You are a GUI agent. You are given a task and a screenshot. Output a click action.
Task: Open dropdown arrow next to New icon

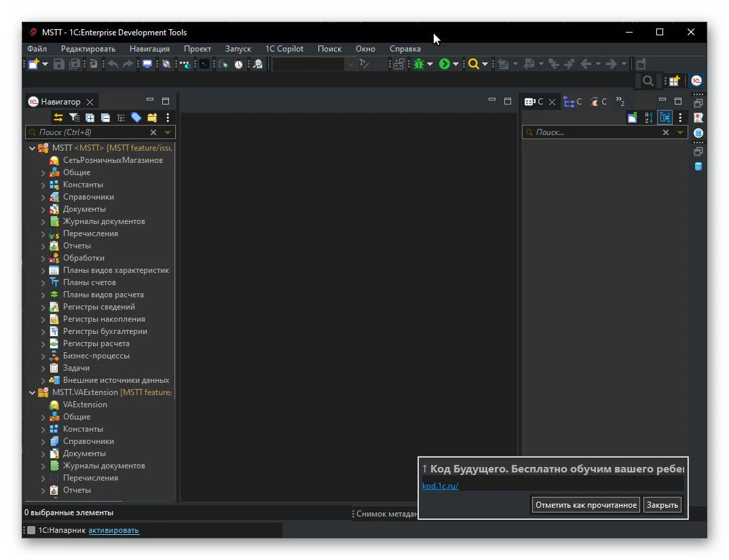click(45, 64)
